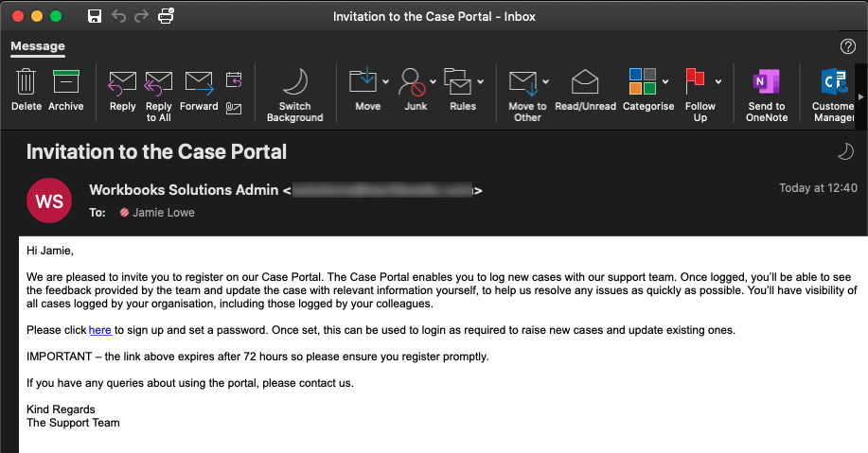Archive the email
This screenshot has width=868, height=453.
66,90
